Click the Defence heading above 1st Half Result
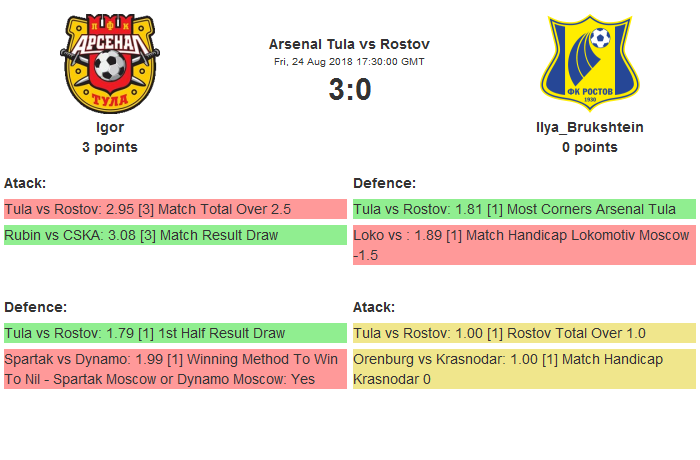This screenshot has width=700, height=460. 35,307
